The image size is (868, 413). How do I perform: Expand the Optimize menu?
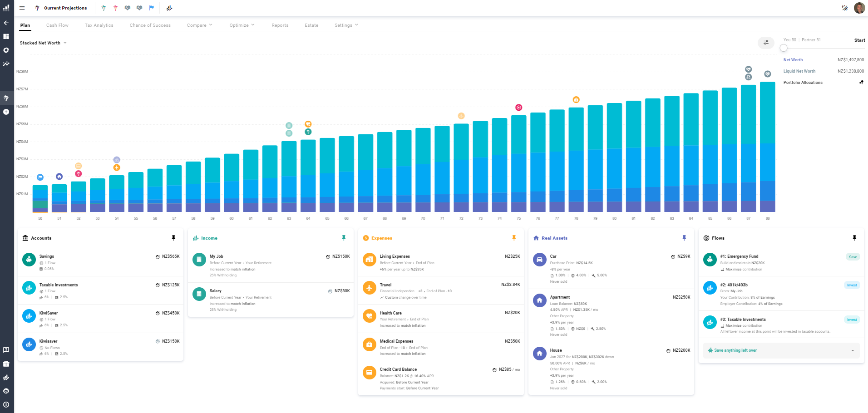coord(242,25)
